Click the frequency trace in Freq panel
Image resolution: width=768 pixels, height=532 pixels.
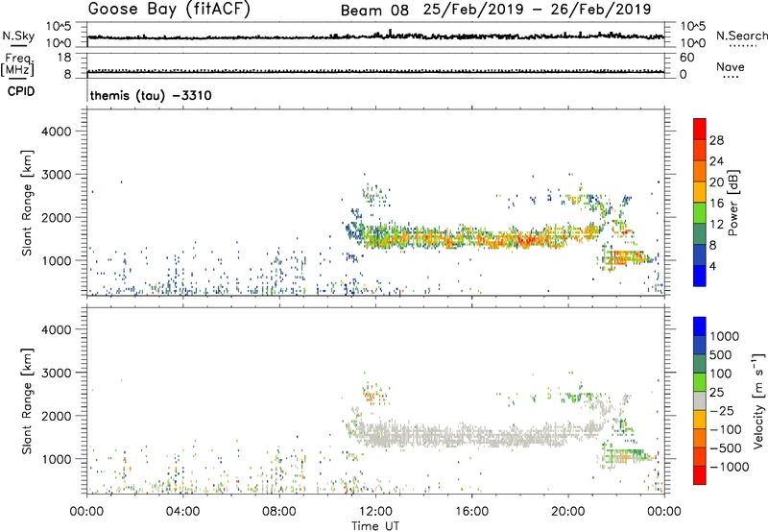[x=375, y=71]
